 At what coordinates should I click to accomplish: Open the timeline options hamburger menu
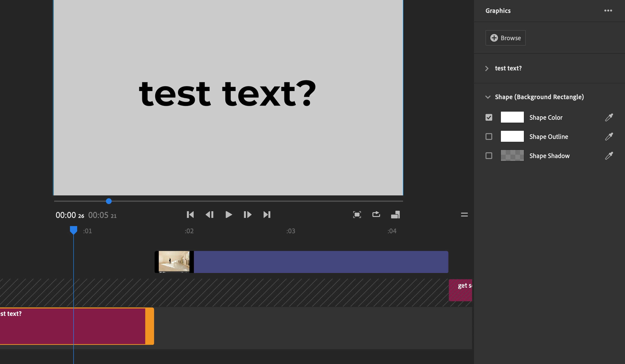pyautogui.click(x=464, y=215)
